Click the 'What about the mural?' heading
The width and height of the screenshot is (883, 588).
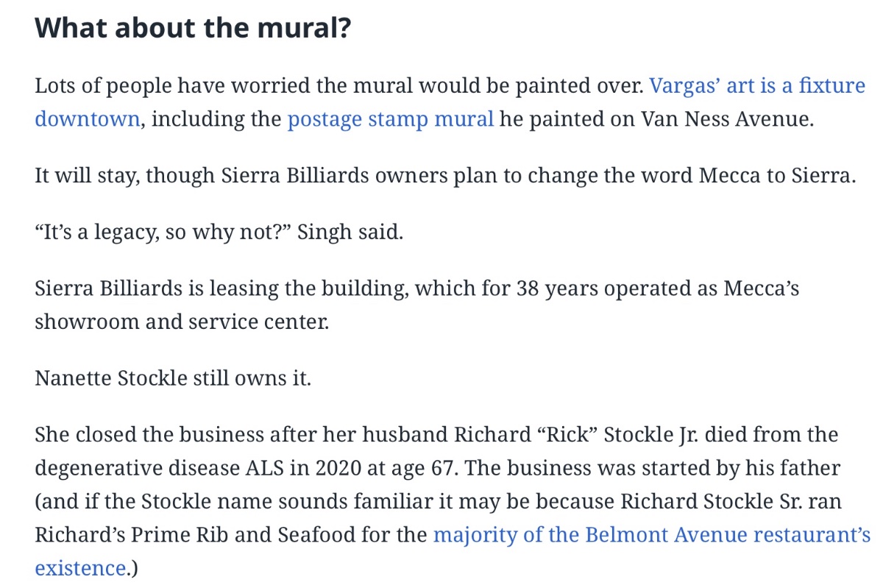[x=193, y=29]
